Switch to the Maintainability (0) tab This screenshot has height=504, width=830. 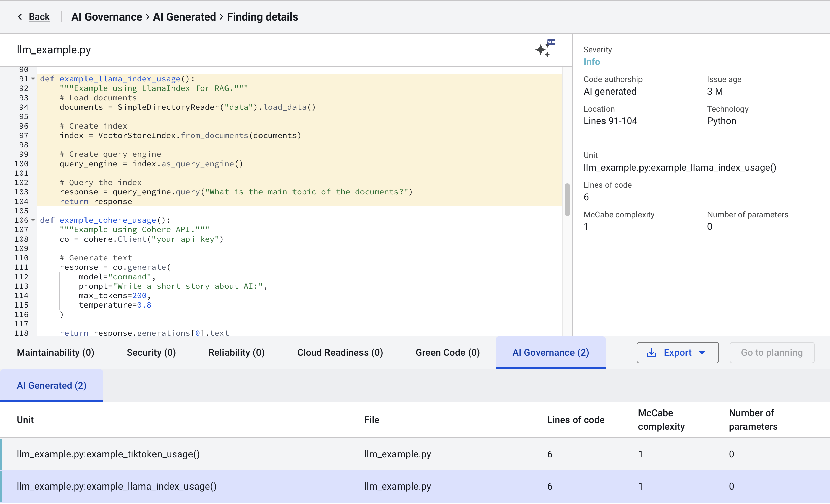click(x=55, y=353)
